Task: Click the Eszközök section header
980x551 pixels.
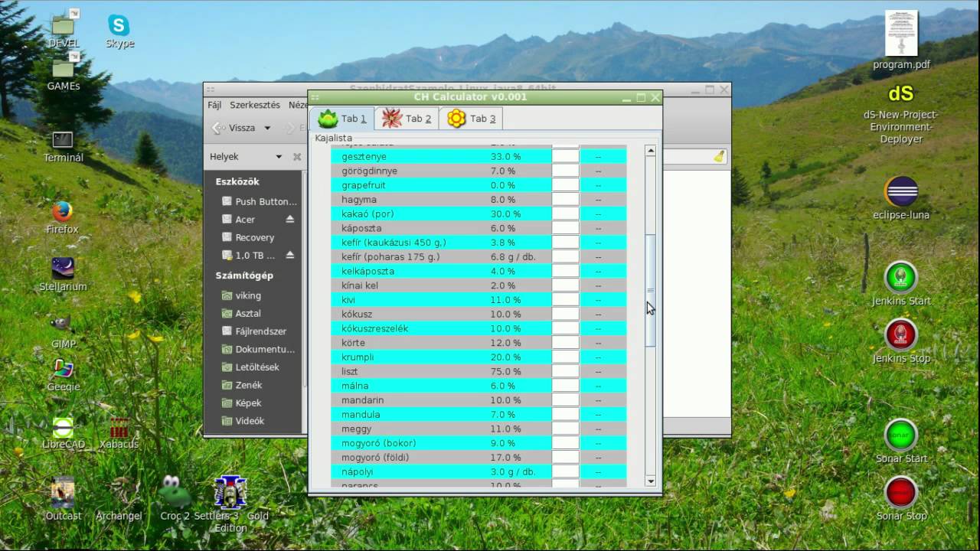Action: 237,182
